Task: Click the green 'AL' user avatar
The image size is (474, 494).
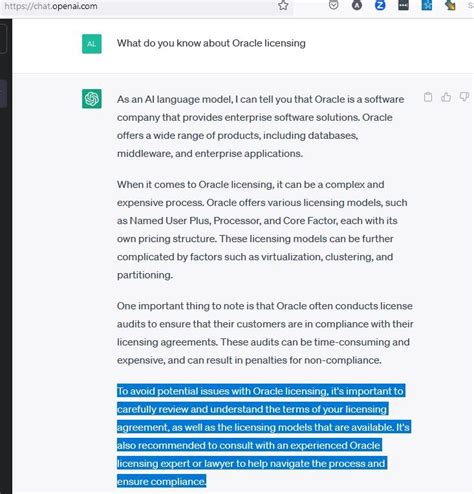Action: [92, 44]
